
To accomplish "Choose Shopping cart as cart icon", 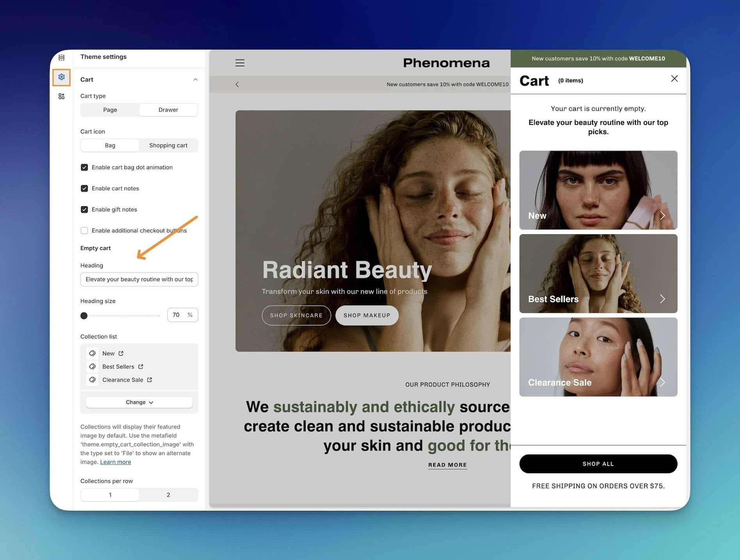I will click(x=168, y=145).
